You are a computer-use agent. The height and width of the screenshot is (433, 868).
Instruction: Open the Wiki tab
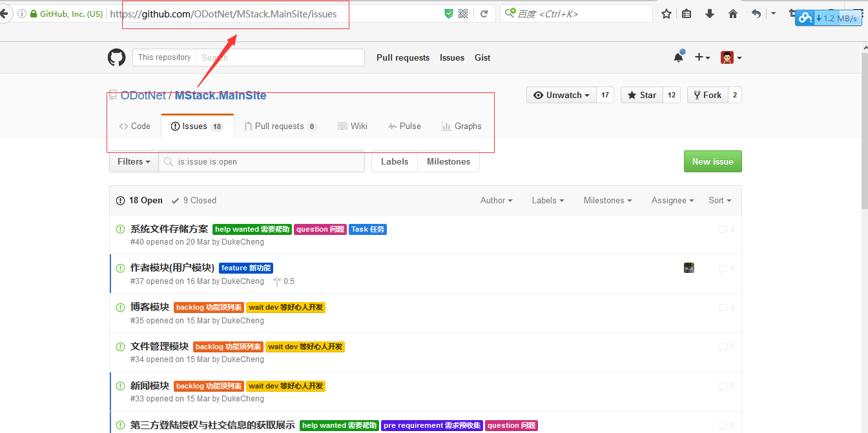353,126
